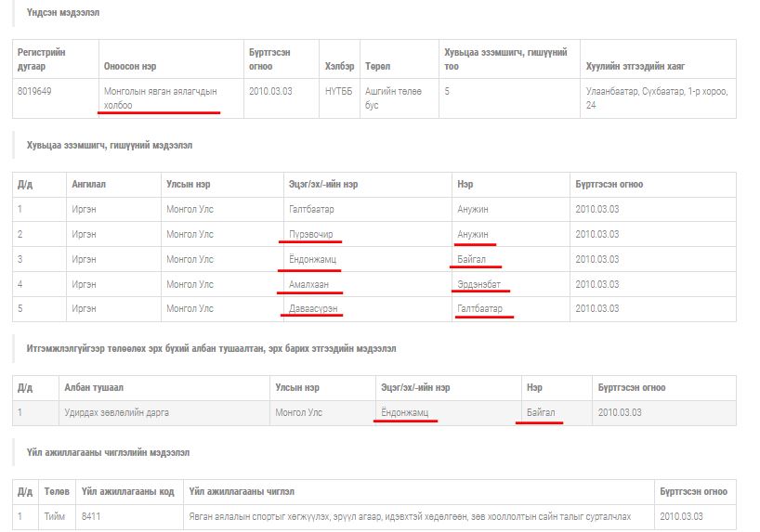Click the parent name Амалхаан
Viewport: 760px width, 532px height.
tap(309, 284)
